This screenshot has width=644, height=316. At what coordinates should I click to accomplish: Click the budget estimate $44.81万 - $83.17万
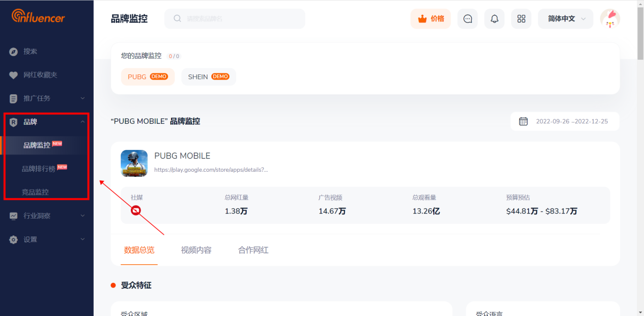pos(542,211)
